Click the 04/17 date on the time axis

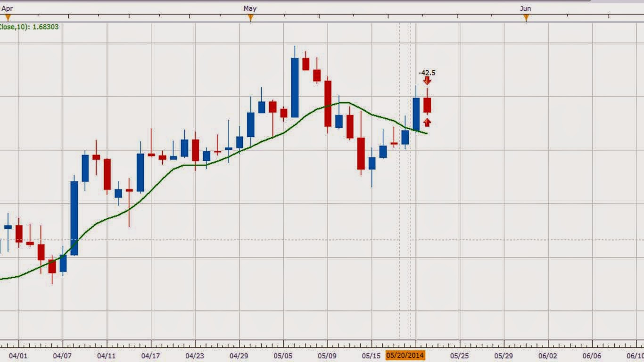(150, 355)
